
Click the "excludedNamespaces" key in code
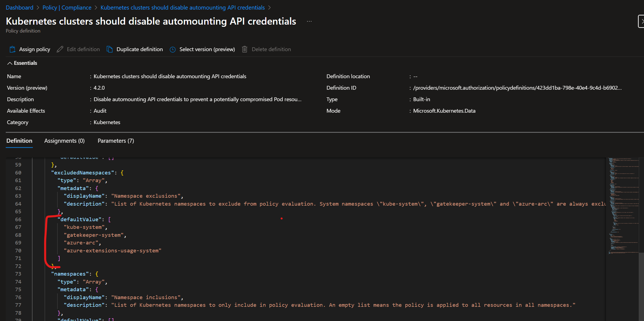[x=82, y=173]
